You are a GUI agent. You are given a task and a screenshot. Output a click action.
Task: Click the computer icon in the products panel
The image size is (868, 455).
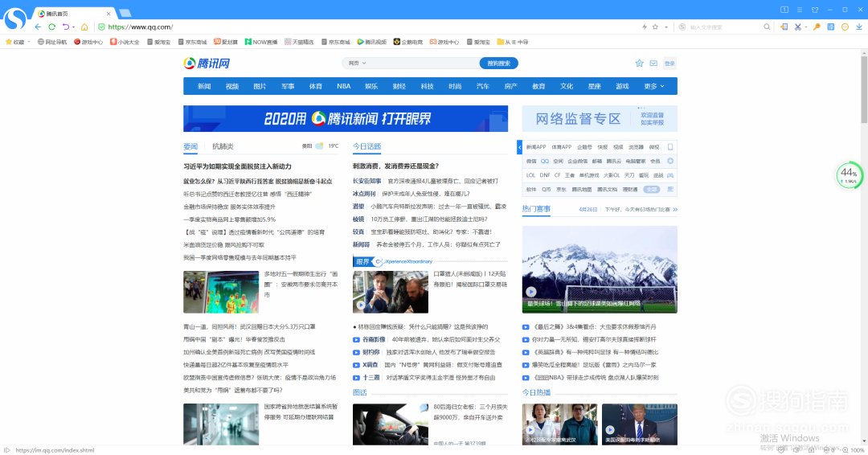pyautogui.click(x=670, y=189)
